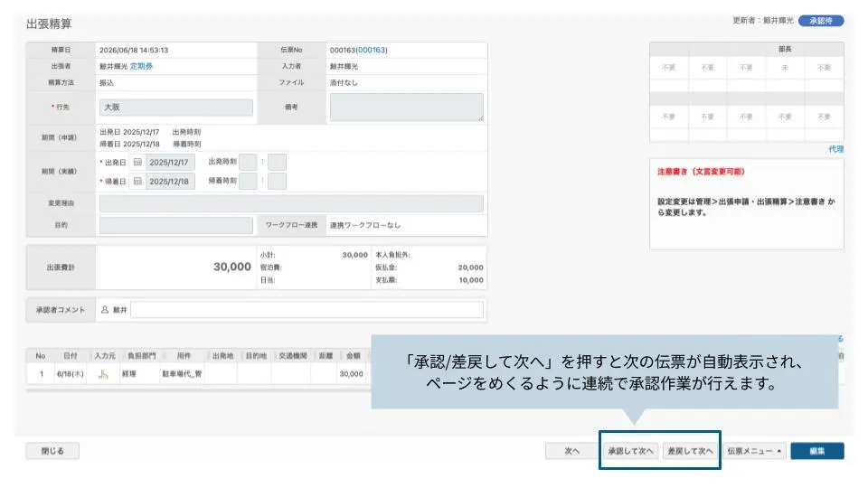Screen dimensions: 868x488
Task: Click the blue 編集 button
Action: click(x=817, y=451)
